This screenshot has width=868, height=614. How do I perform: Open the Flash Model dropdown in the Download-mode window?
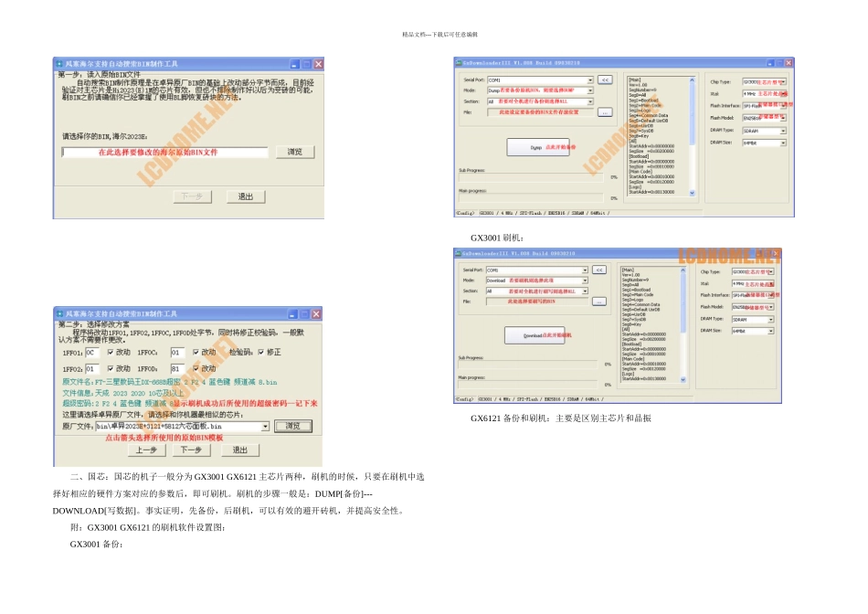tap(771, 307)
